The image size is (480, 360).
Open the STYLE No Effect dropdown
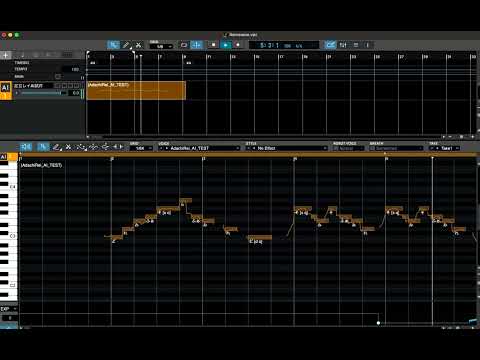click(287, 148)
